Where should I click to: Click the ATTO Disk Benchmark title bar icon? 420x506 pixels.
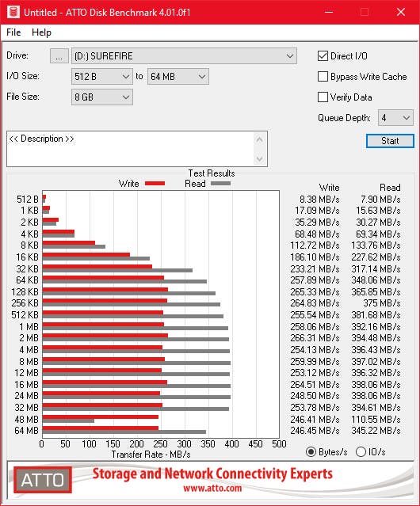coord(13,12)
